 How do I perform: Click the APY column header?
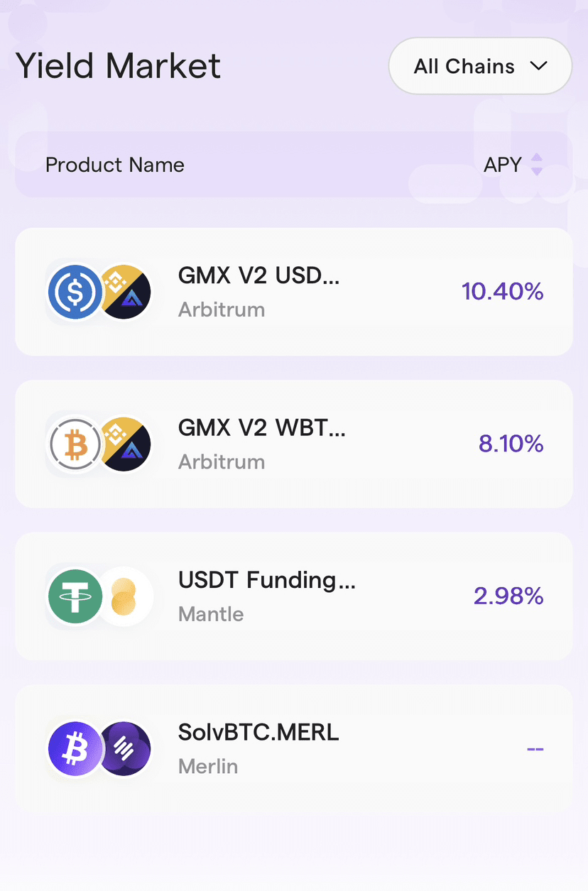click(x=503, y=165)
